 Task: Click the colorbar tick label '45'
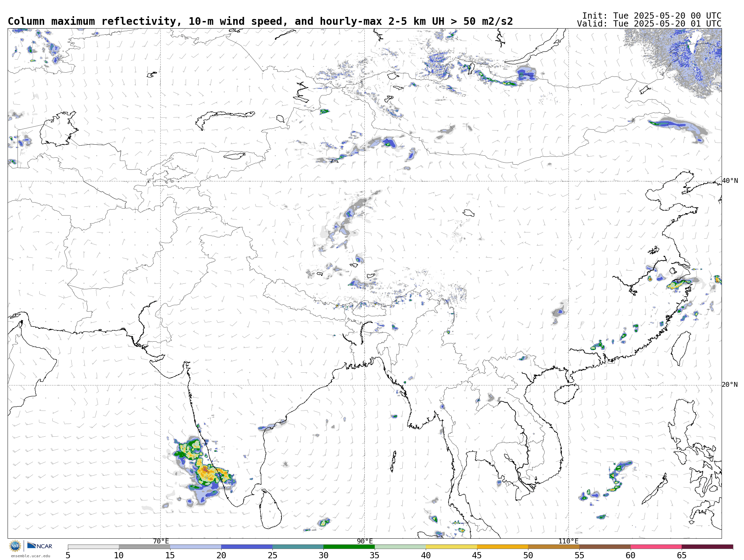(x=477, y=555)
